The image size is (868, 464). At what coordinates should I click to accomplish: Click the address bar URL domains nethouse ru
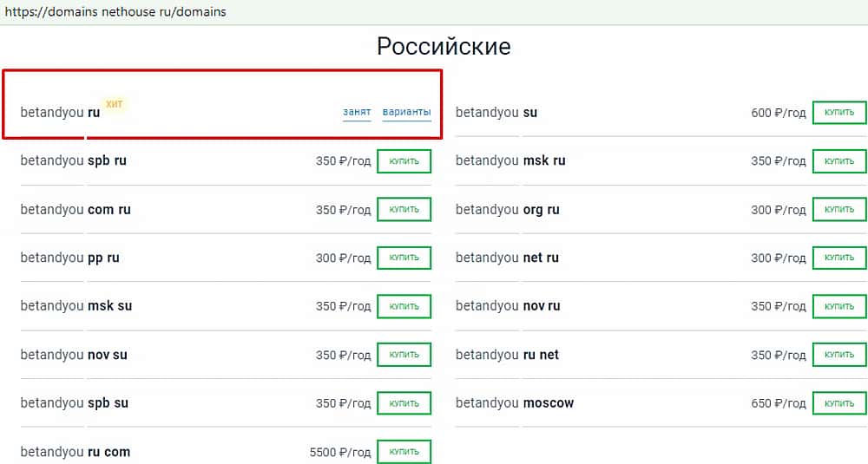point(115,11)
